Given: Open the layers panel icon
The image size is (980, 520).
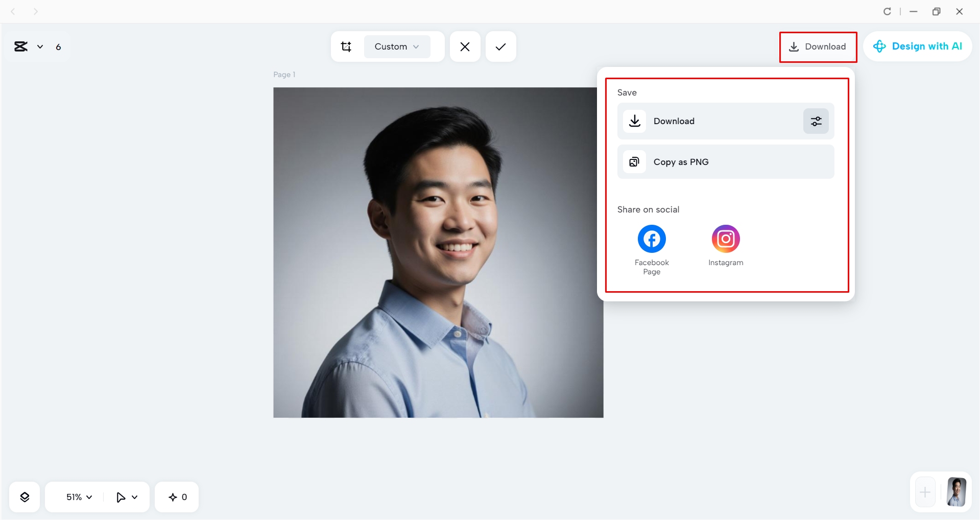Looking at the screenshot, I should point(25,497).
